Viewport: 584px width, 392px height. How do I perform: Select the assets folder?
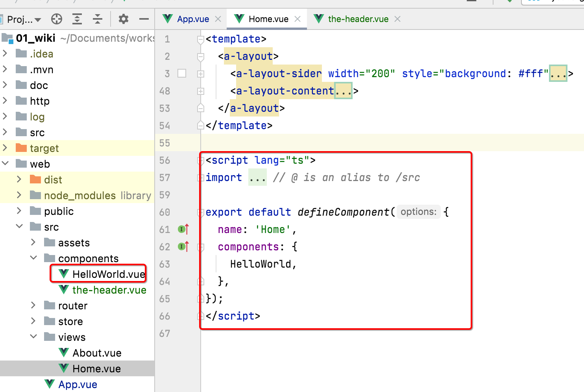(74, 243)
